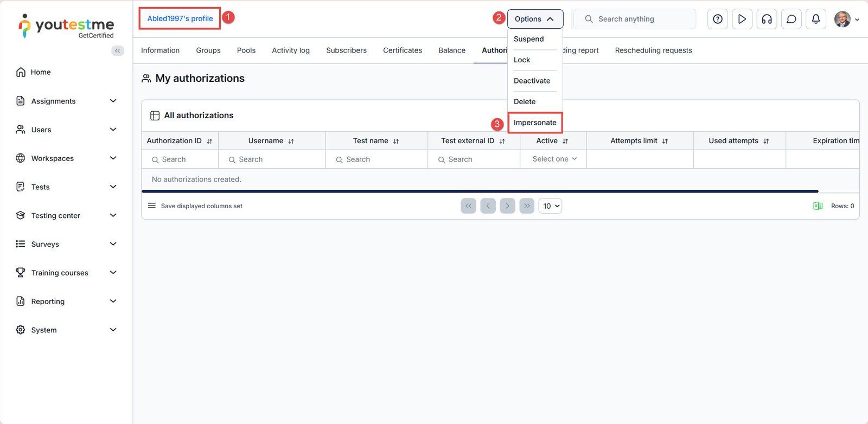Collapse the Options dropdown button
The image size is (868, 424).
coord(534,19)
